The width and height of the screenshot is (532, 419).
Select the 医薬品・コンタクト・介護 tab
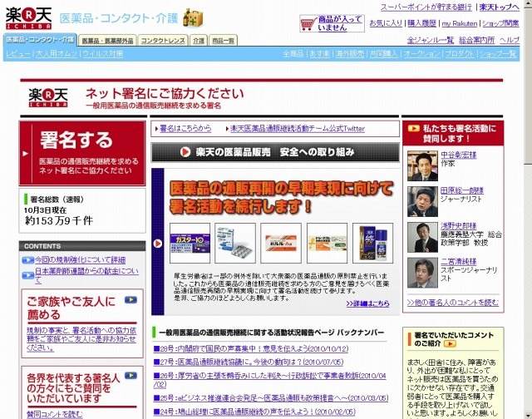pos(40,40)
